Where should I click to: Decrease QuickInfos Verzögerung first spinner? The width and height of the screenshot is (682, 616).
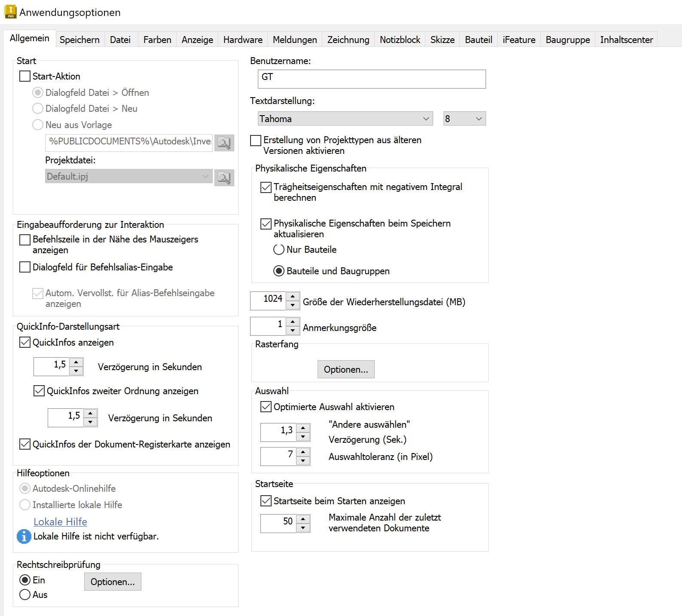pyautogui.click(x=76, y=371)
